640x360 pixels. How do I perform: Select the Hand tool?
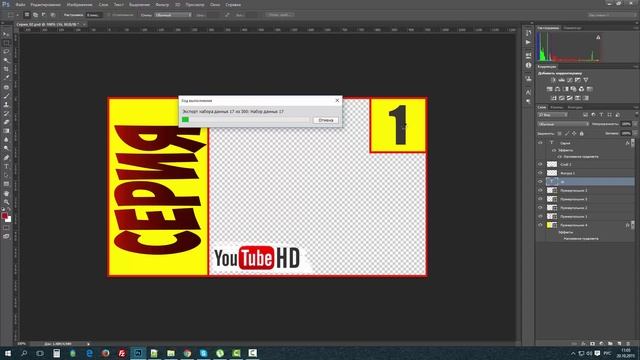tap(6, 193)
